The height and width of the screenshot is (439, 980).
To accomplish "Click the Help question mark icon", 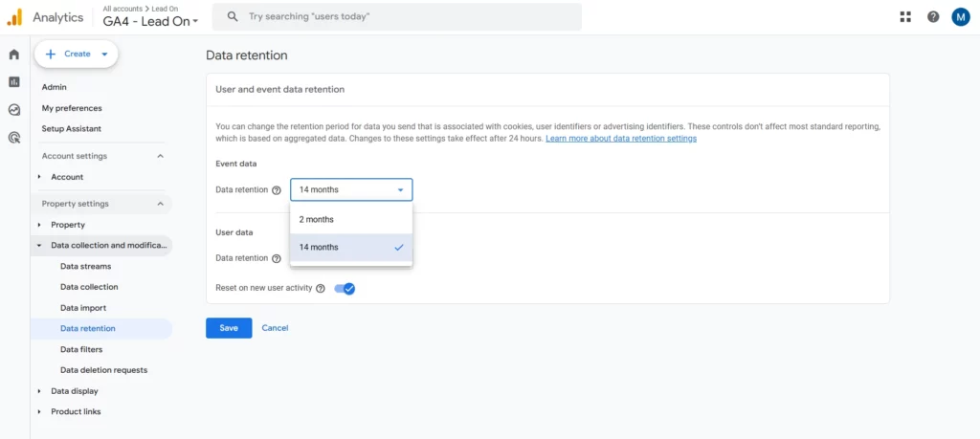I will pos(933,16).
